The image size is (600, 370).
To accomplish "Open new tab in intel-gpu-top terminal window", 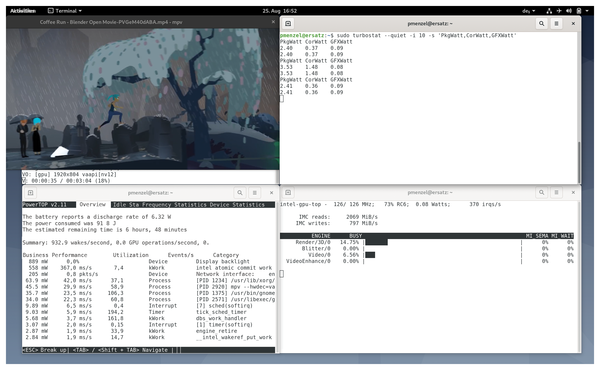I will click(x=288, y=192).
